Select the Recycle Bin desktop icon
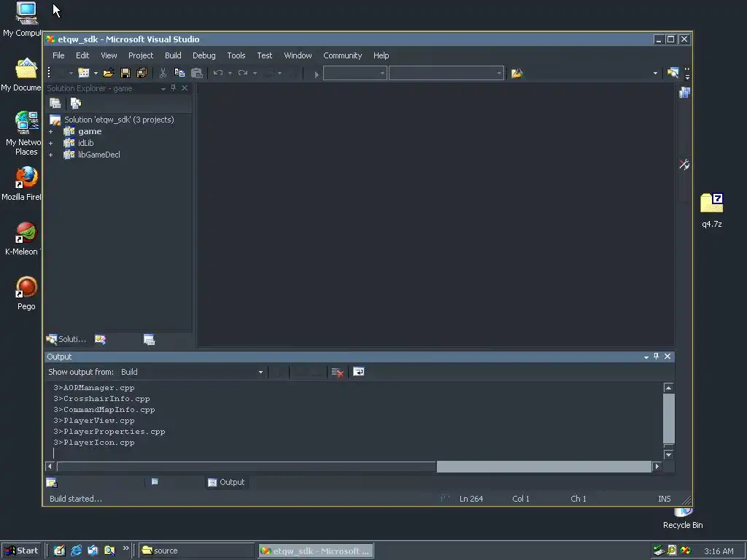747x560 pixels. point(683,519)
